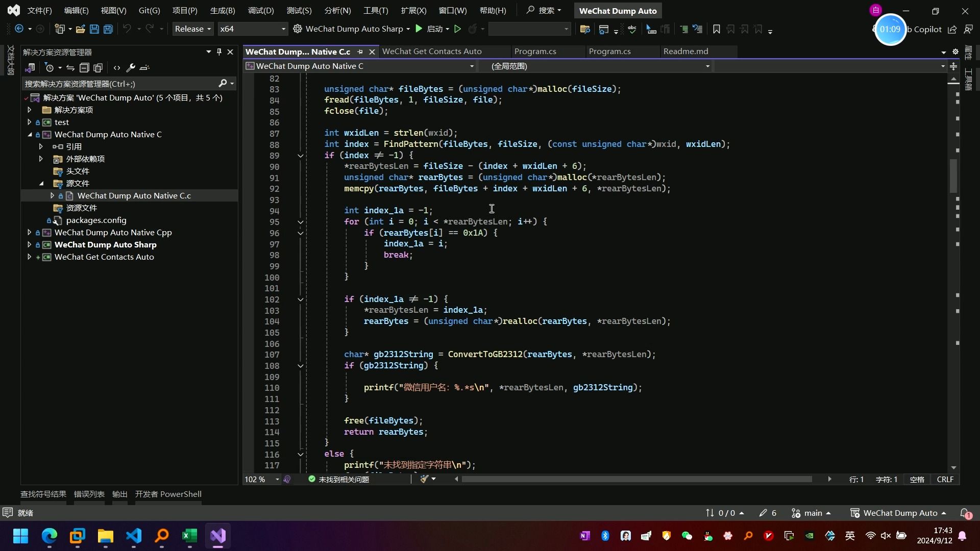Click the New Project icon in toolbar
Image resolution: width=980 pixels, height=551 pixels.
(x=60, y=29)
